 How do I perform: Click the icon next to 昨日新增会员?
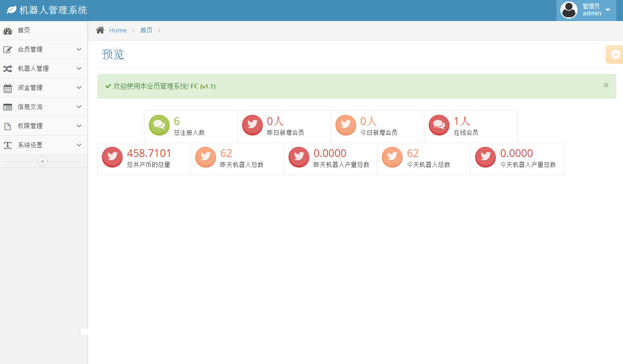coord(252,125)
